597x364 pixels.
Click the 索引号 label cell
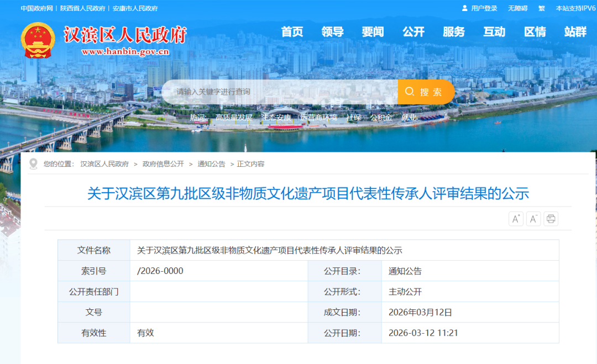pyautogui.click(x=93, y=271)
